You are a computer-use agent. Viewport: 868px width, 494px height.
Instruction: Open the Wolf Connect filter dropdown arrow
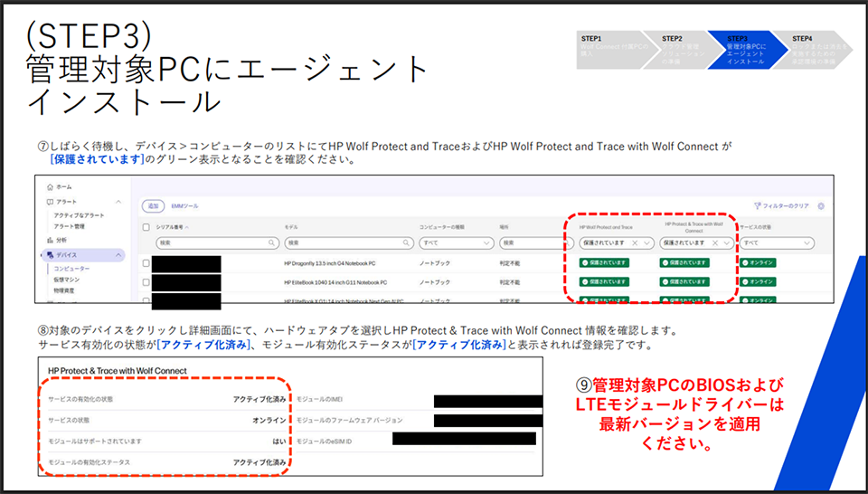click(727, 243)
